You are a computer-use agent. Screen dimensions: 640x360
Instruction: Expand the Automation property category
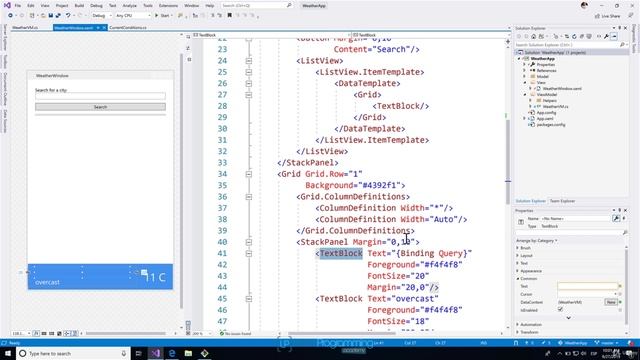pos(518,324)
